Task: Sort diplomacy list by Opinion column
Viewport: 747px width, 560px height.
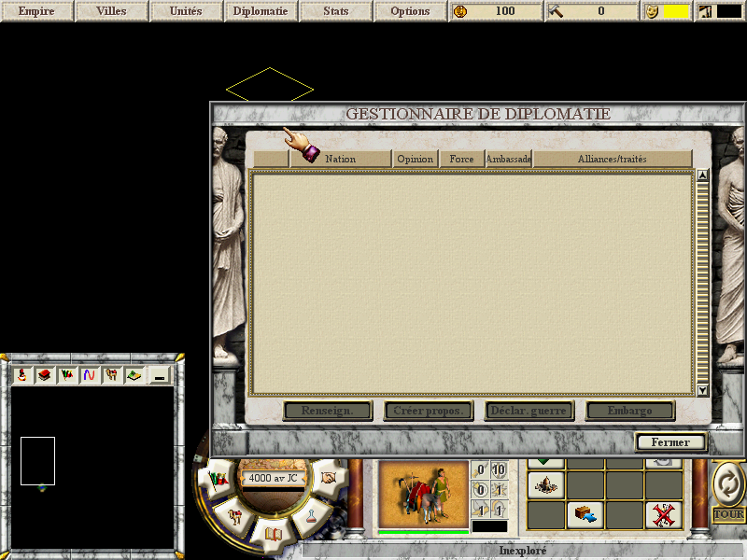Action: [x=416, y=159]
